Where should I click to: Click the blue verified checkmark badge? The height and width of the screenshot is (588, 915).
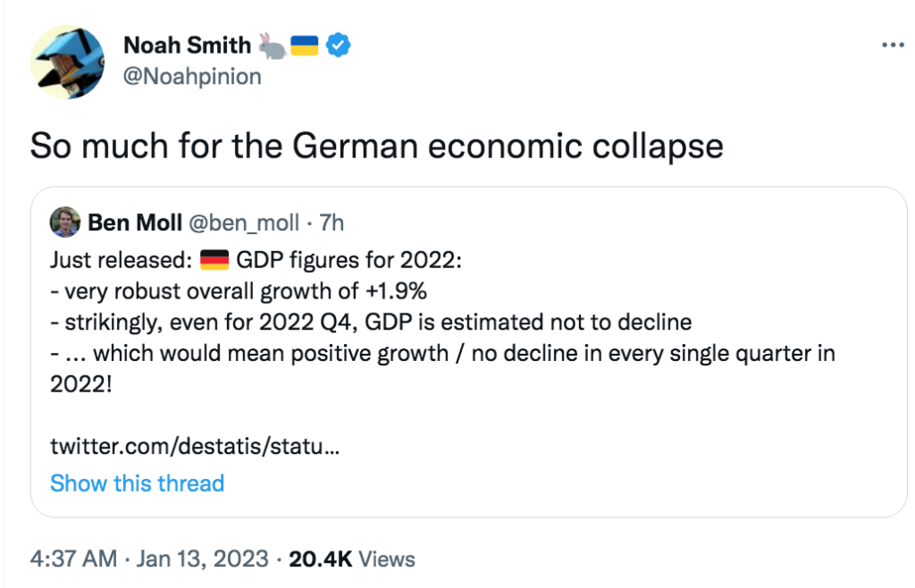click(338, 45)
